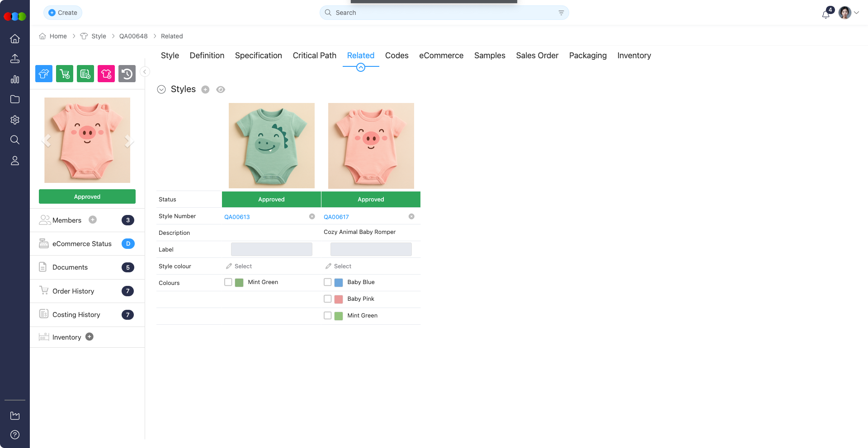Viewport: 868px width, 448px height.
Task: Check the Baby Blue colour checkbox
Action: click(328, 282)
